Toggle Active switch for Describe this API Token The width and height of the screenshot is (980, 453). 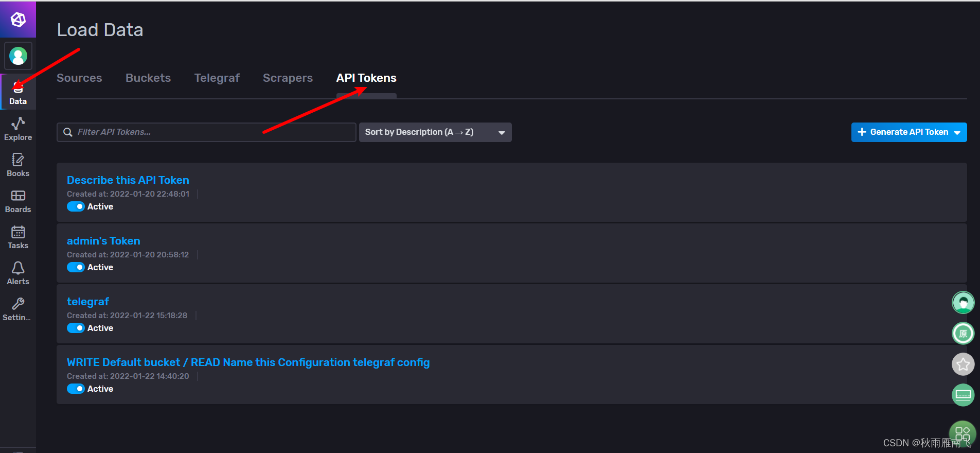coord(76,206)
